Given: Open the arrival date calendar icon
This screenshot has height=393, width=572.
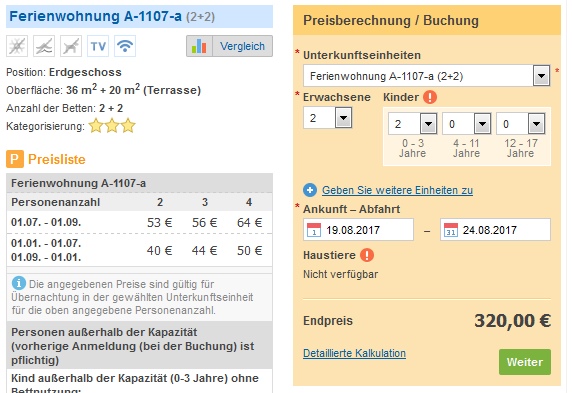Looking at the screenshot, I should (x=314, y=230).
